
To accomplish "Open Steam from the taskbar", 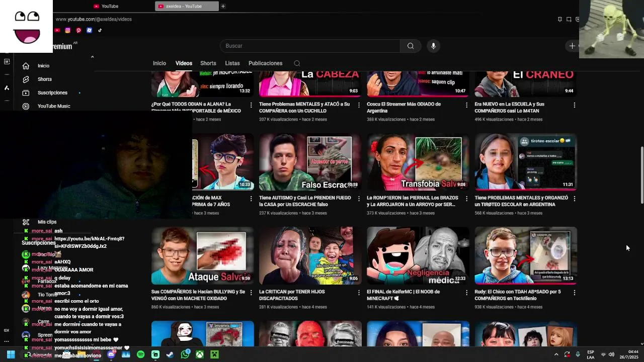I will coord(170,354).
